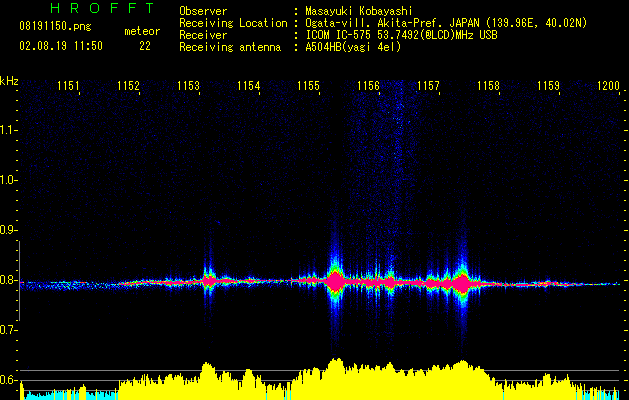Click the strong echo burst just before the 1158 marker
The width and height of the screenshot is (629, 400).
(462, 283)
